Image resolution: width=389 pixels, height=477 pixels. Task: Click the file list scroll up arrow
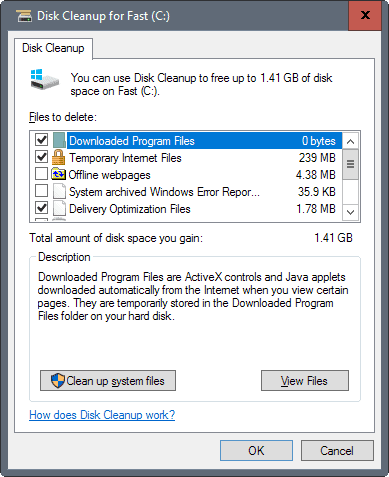click(x=350, y=141)
